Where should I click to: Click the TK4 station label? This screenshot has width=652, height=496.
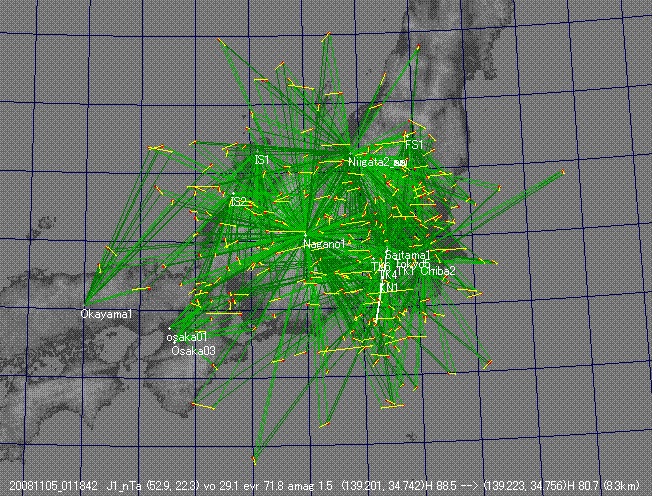coord(388,275)
